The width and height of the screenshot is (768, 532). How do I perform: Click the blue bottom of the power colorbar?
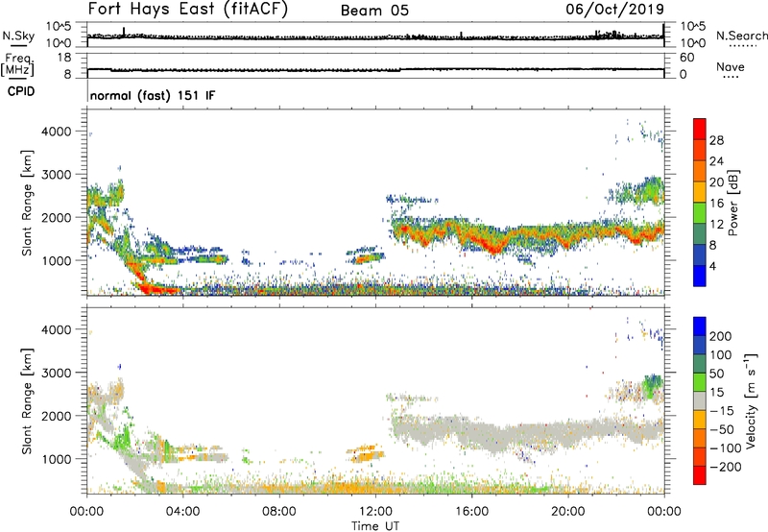(x=700, y=276)
